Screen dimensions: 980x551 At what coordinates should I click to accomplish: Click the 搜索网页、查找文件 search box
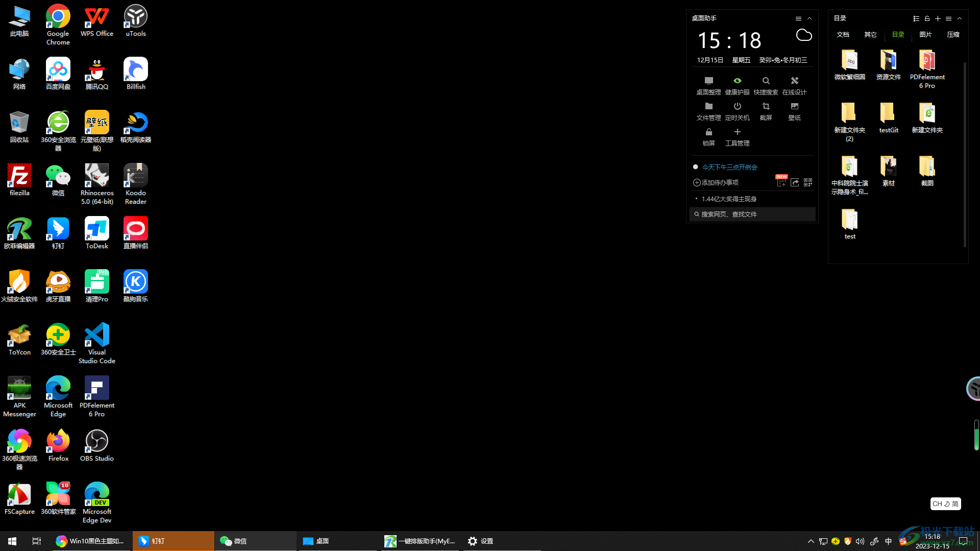point(753,214)
